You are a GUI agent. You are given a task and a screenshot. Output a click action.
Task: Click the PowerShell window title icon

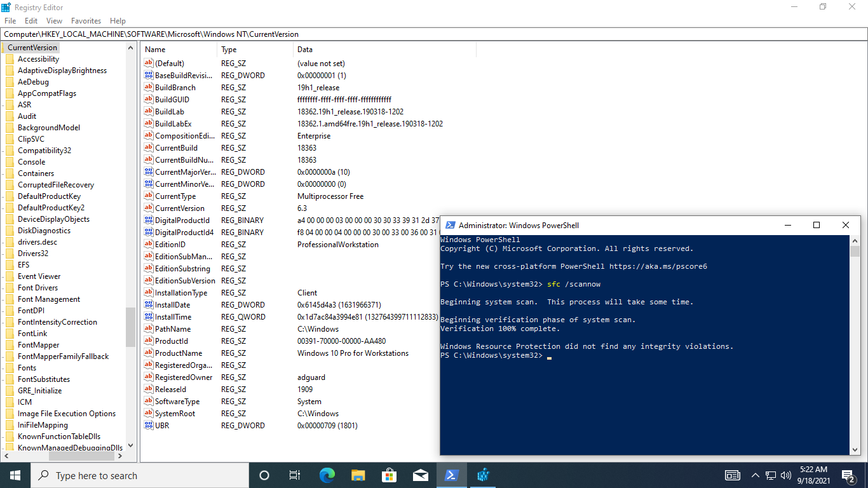click(450, 225)
